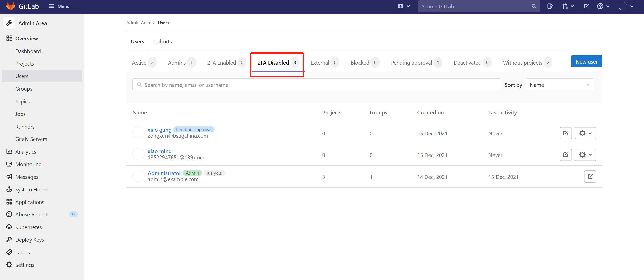Click the Deploy Keys key icon

[x=9, y=240]
